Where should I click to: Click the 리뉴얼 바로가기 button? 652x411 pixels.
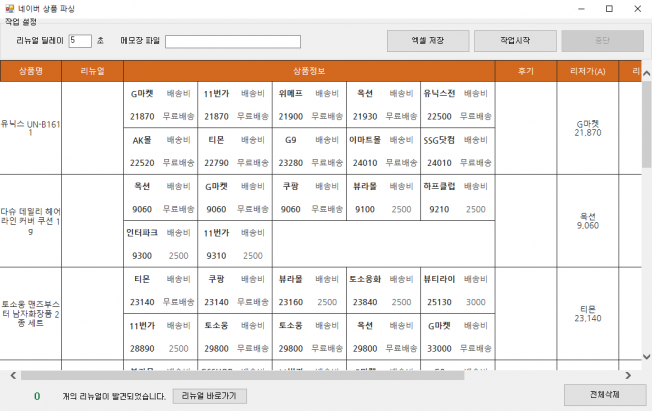coord(210,396)
